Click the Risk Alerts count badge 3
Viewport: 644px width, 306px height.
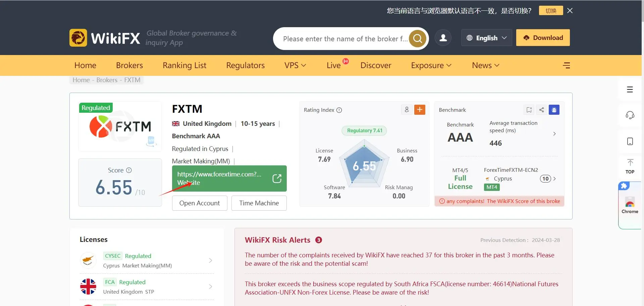(x=319, y=240)
